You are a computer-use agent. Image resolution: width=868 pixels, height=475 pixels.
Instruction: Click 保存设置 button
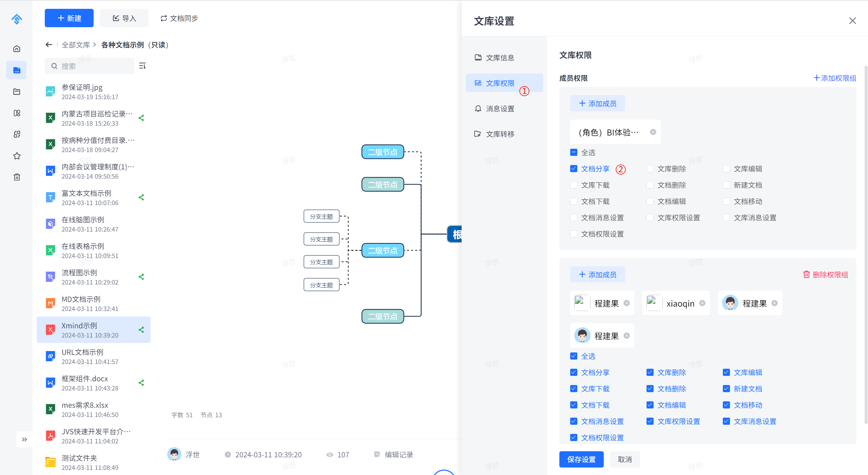pyautogui.click(x=581, y=459)
